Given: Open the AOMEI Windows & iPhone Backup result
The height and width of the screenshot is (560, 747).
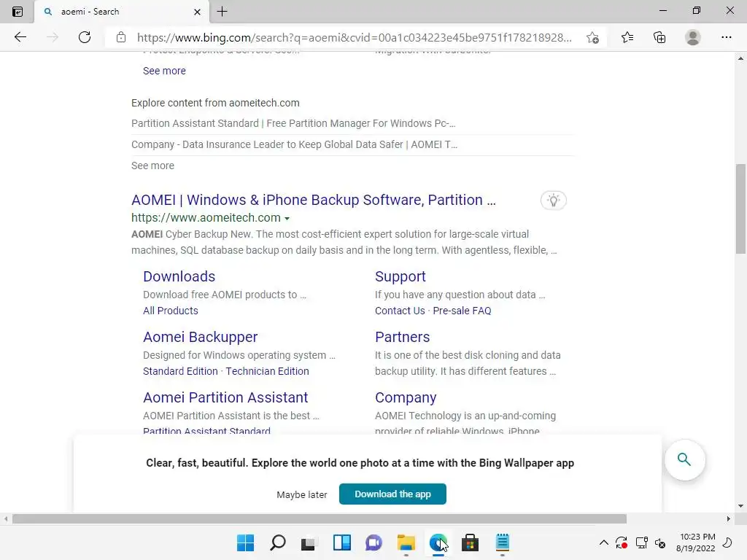Looking at the screenshot, I should click(x=314, y=200).
